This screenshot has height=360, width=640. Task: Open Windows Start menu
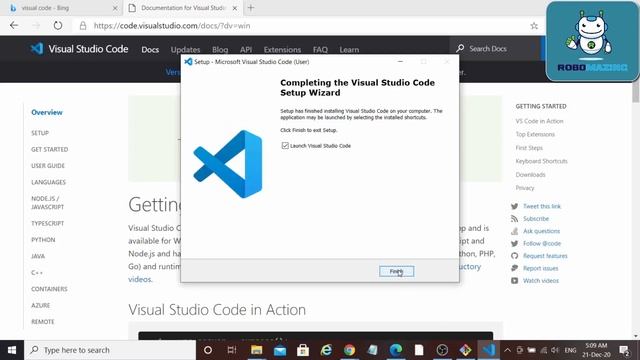[12, 350]
